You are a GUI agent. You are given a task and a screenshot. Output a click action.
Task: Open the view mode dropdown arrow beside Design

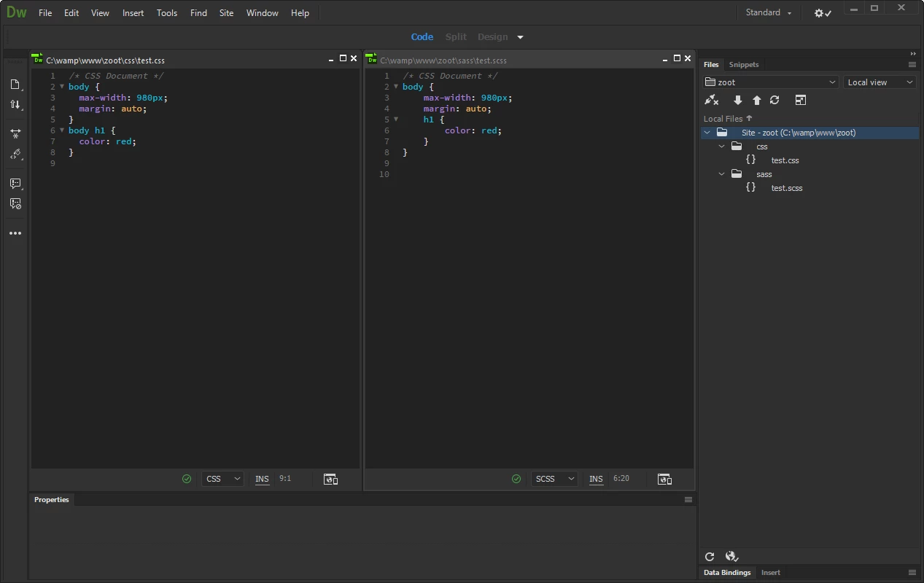520,37
